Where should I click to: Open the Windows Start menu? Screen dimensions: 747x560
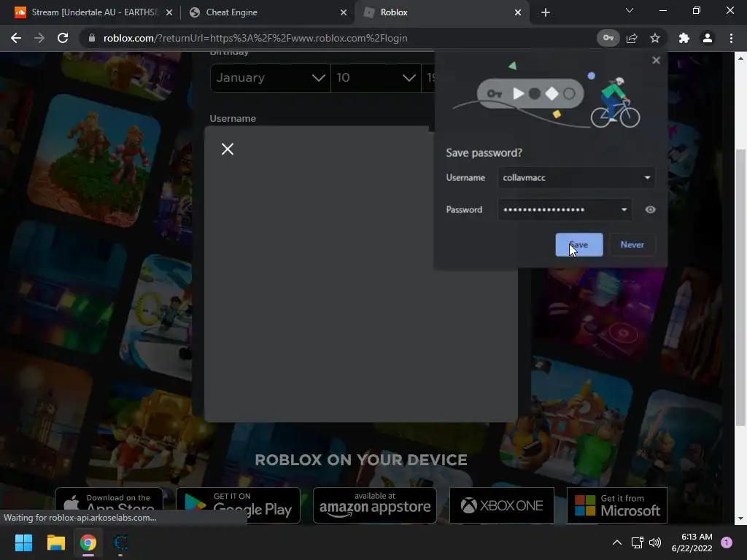pos(23,542)
